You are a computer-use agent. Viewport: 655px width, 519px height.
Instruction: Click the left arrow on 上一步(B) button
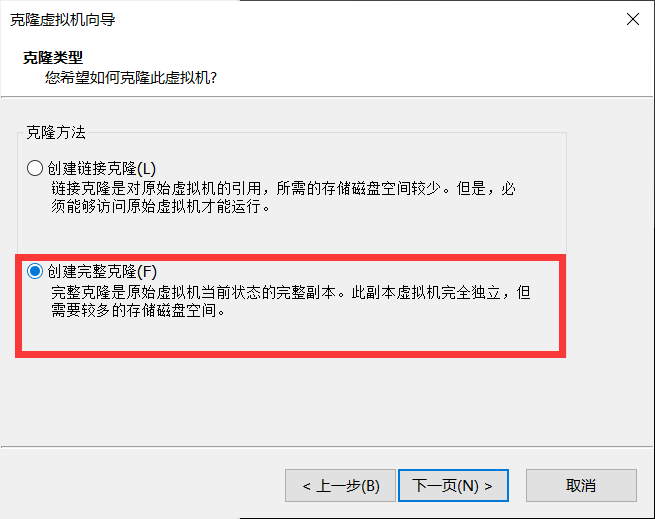coord(307,486)
